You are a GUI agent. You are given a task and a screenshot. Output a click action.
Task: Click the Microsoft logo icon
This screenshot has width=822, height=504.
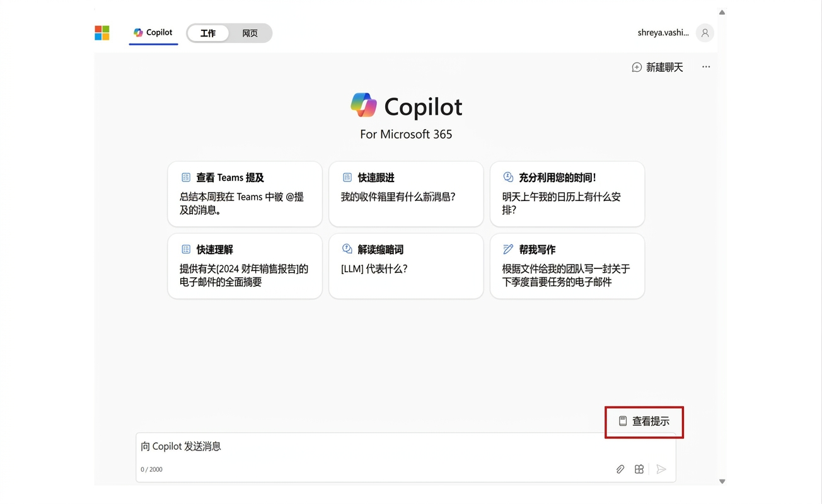tap(102, 33)
